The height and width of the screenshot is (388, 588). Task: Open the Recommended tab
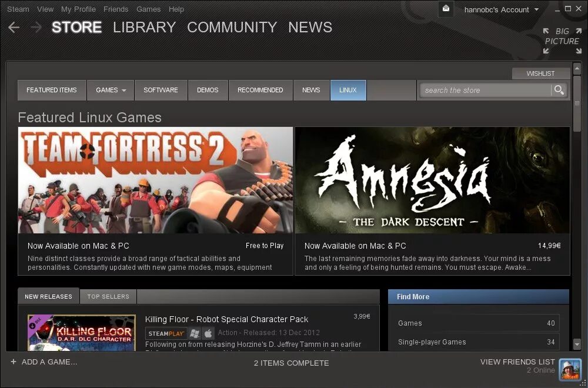point(260,90)
